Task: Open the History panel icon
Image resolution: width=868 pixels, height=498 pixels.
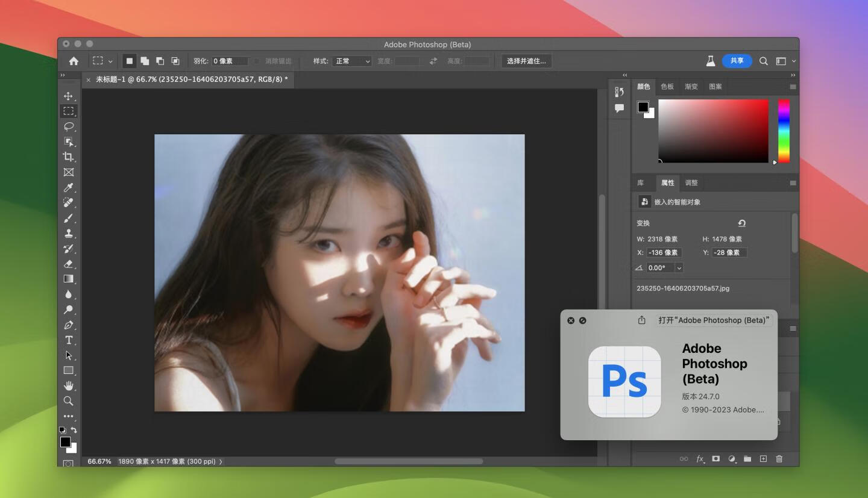Action: 619,92
